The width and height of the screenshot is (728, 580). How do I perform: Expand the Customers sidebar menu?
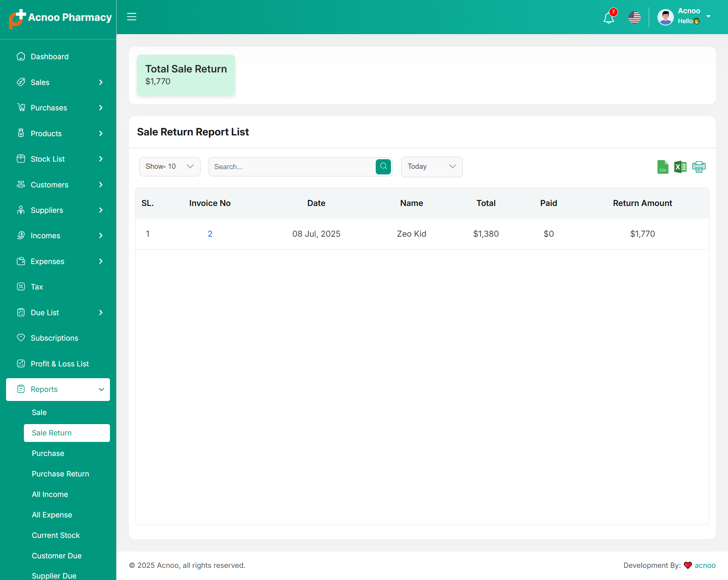[x=58, y=185]
